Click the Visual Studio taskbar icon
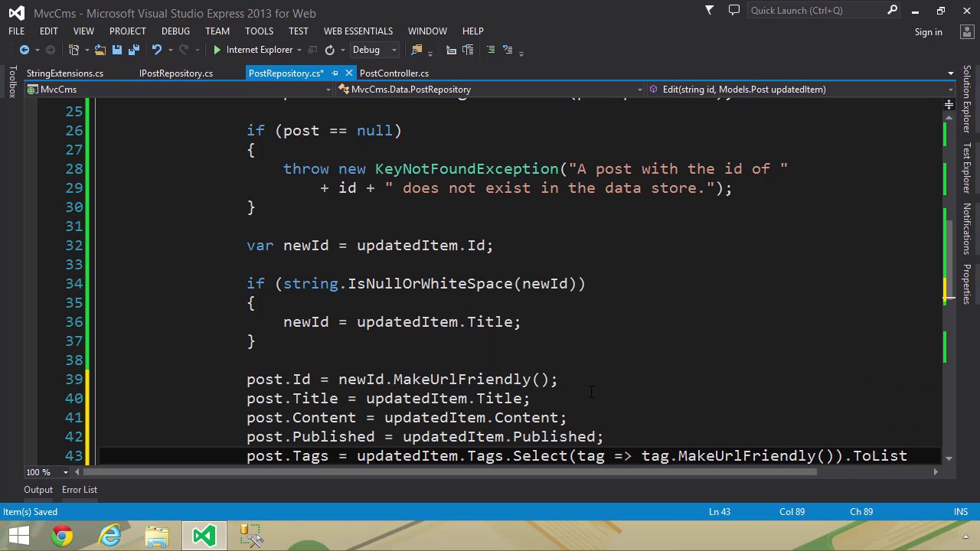The image size is (980, 551). 204,535
